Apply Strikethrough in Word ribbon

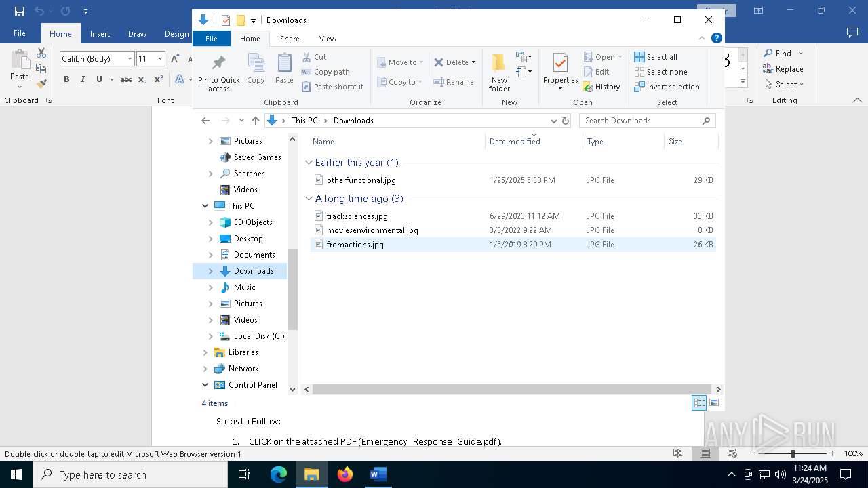click(x=125, y=79)
